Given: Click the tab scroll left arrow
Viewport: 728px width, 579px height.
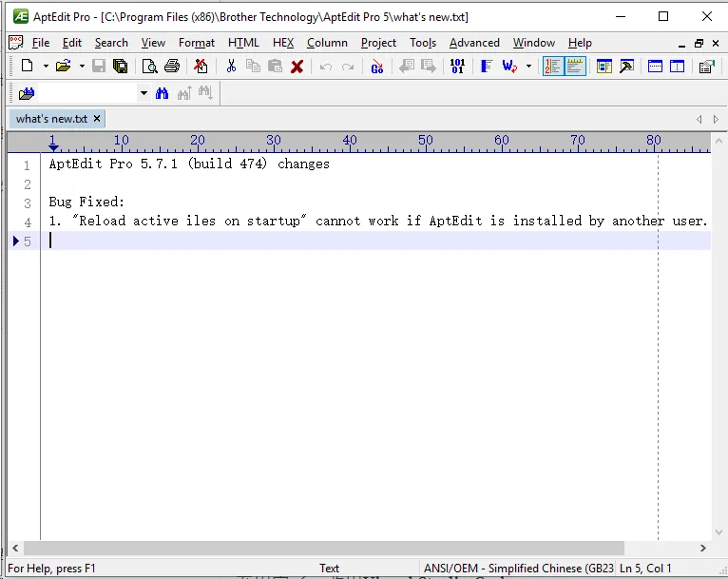Looking at the screenshot, I should pyautogui.click(x=699, y=120).
